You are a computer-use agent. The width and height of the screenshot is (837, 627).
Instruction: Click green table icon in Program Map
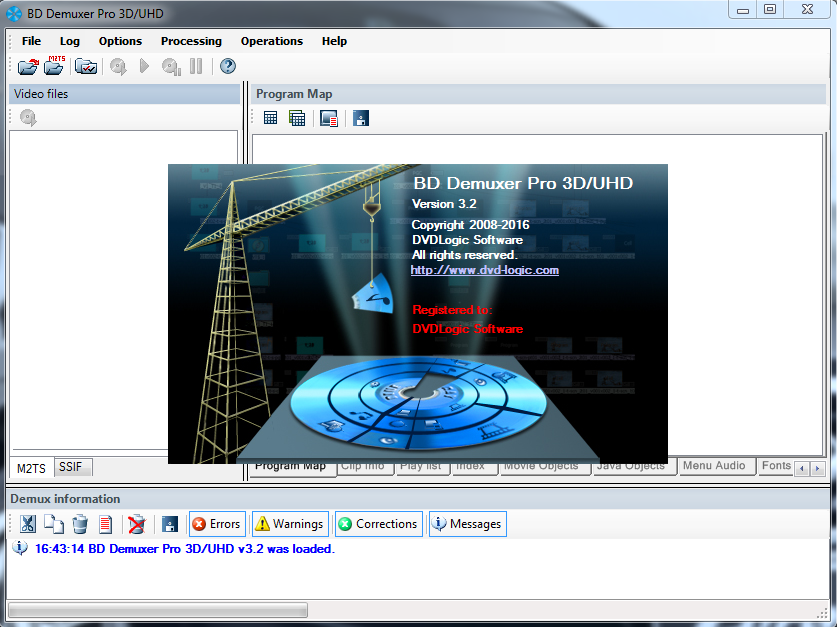[297, 118]
